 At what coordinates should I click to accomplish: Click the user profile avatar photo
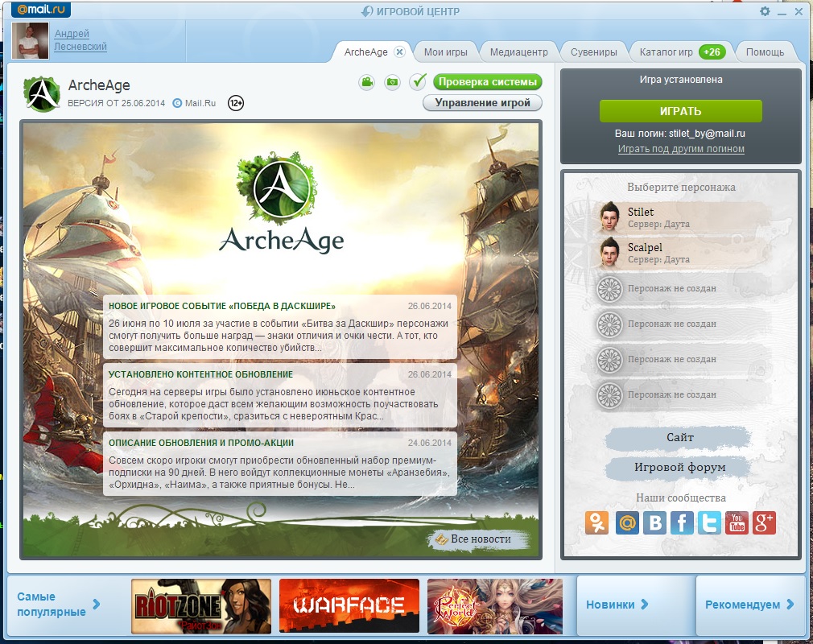pos(30,40)
